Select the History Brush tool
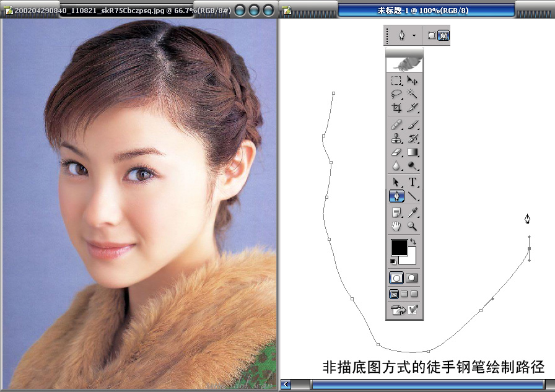 coord(412,138)
